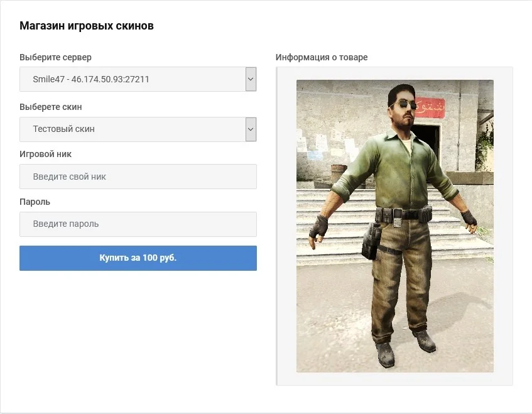Click the chevron arrow of the skin selector
Screen dimensions: 532x414
pyautogui.click(x=251, y=129)
